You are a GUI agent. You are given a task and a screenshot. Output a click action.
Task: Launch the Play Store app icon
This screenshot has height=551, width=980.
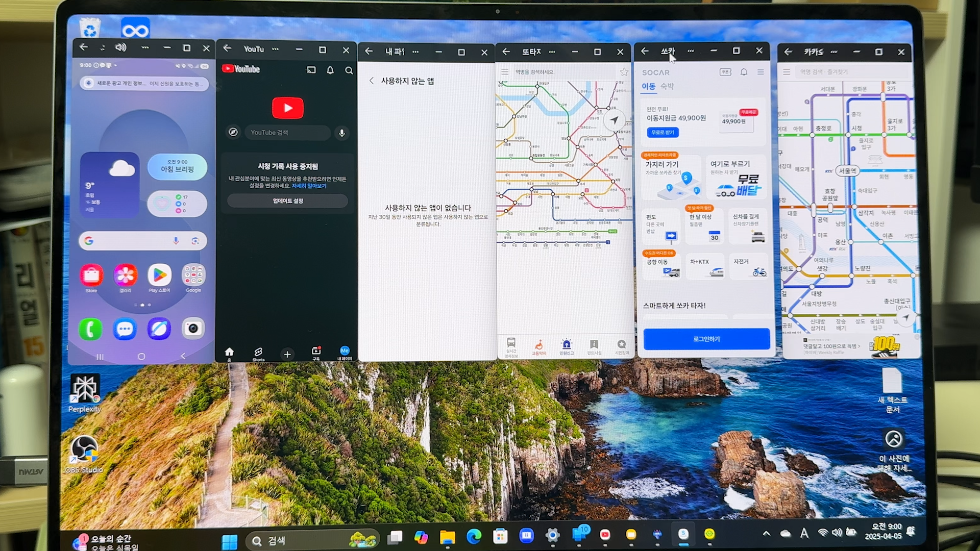click(159, 275)
